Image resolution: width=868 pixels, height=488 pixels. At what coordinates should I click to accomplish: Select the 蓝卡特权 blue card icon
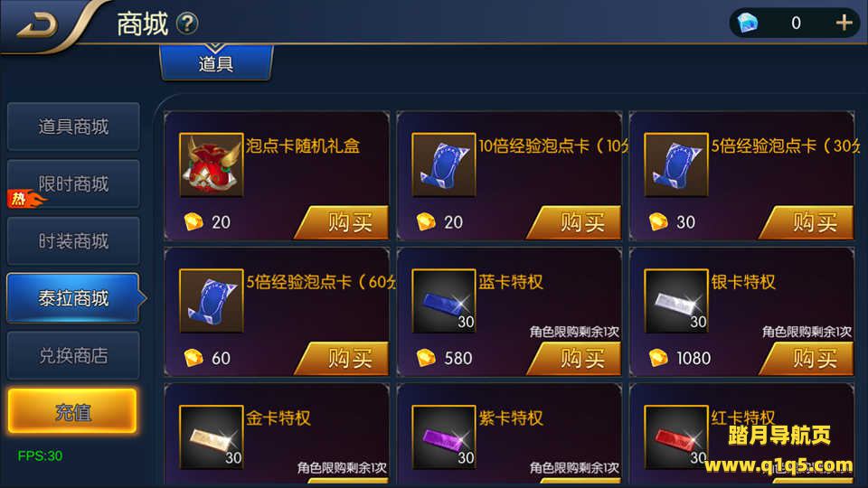(444, 301)
